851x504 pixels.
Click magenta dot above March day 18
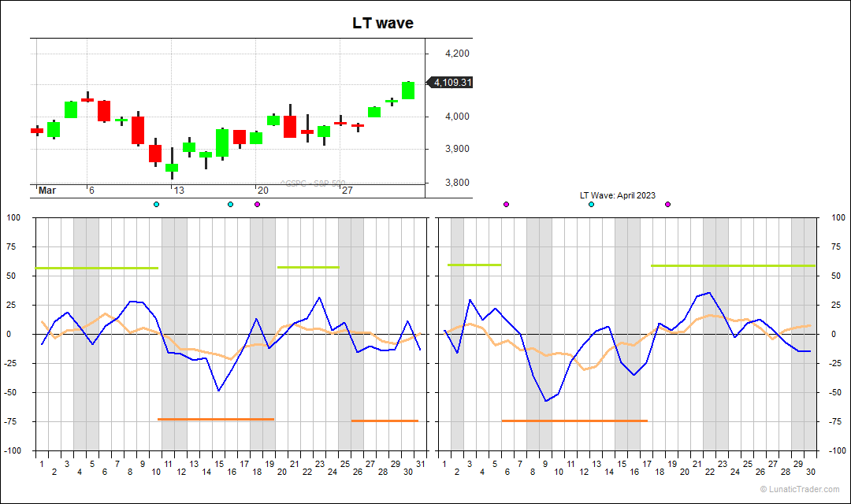(257, 205)
